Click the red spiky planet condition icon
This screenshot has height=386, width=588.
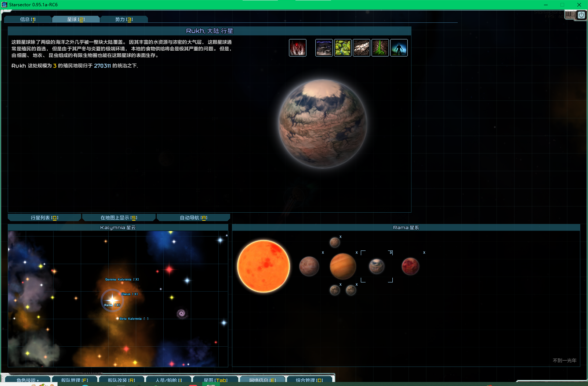pos(297,48)
